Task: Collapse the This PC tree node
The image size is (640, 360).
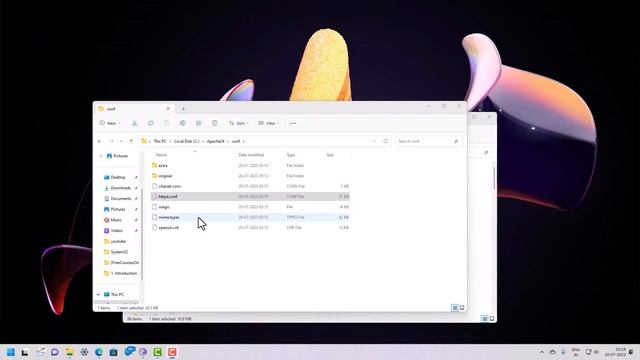Action: pos(98,294)
